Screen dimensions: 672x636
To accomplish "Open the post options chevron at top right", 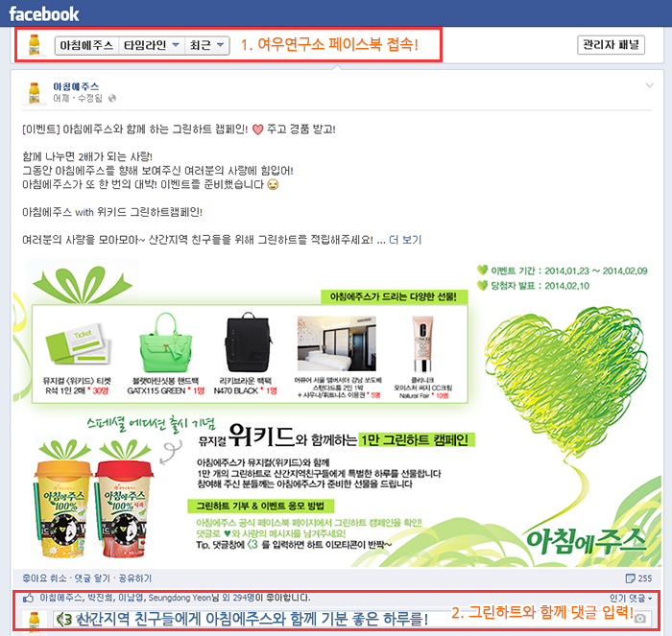I will click(x=649, y=85).
